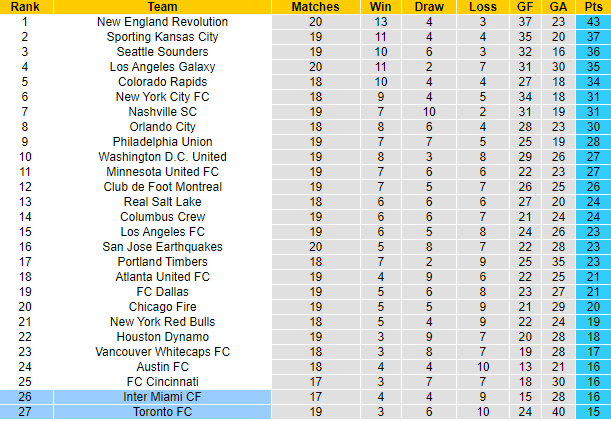
Task: Click the Loss column header
Action: coord(482,7)
